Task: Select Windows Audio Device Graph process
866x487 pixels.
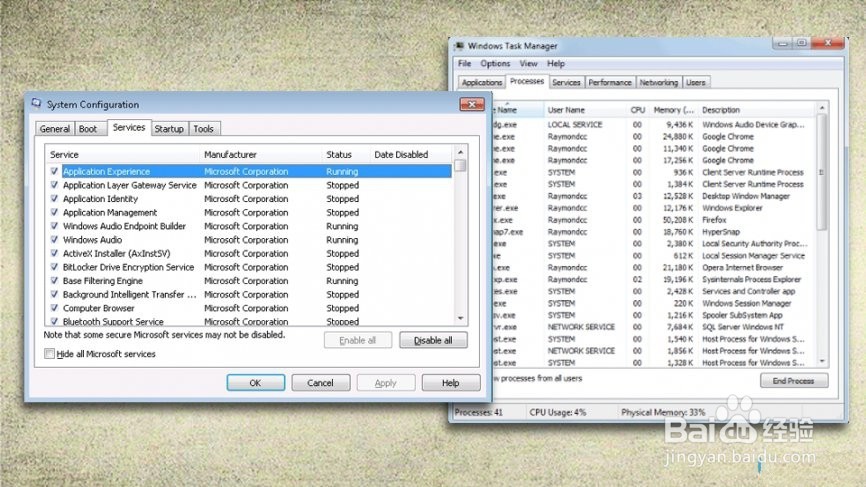Action: coord(654,125)
